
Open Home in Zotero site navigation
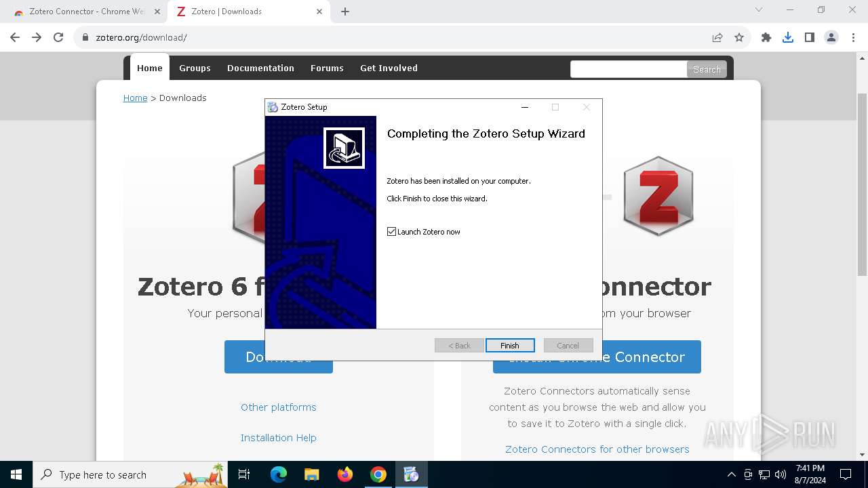[x=150, y=68]
